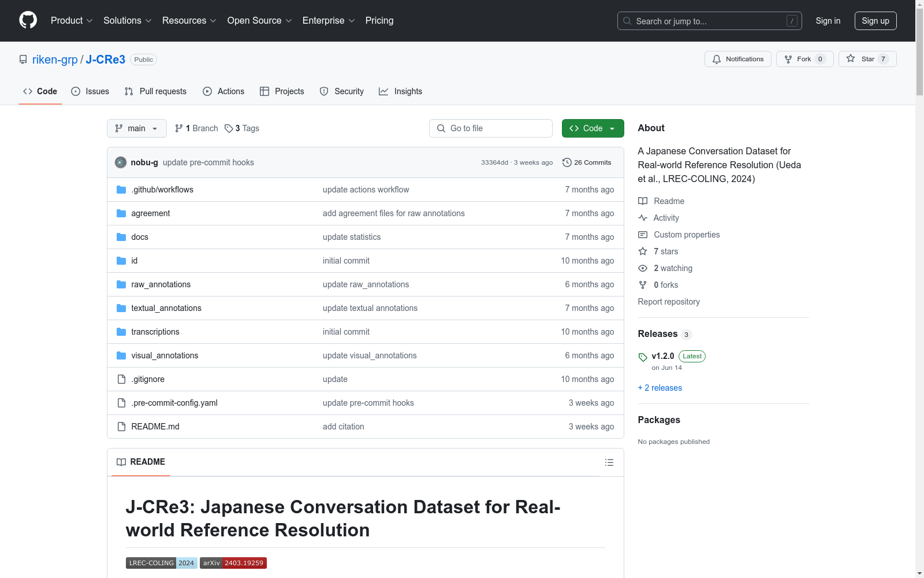Open the .github/workflows folder icon
The image size is (924, 578).
(x=121, y=190)
